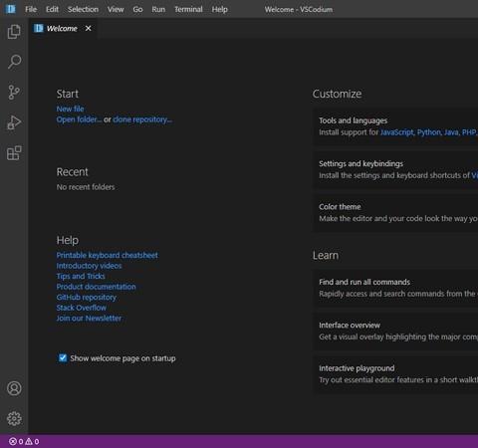This screenshot has height=448, width=478.
Task: Open the Color theme card
Action: [396, 213]
